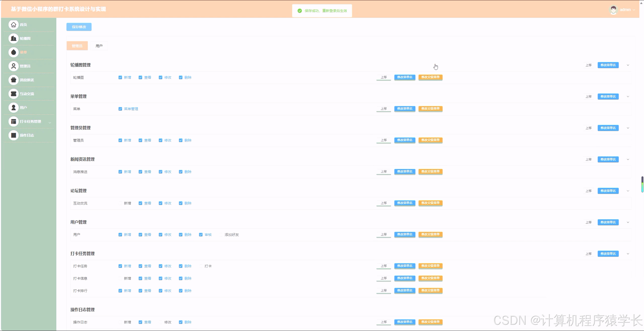Click the 保存修改 button
This screenshot has height=331, width=644.
[79, 27]
